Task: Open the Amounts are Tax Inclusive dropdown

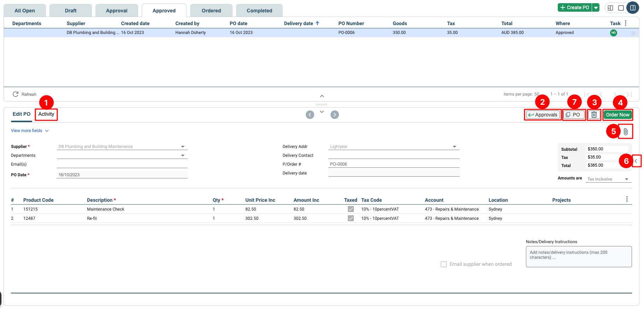Action: coord(608,179)
